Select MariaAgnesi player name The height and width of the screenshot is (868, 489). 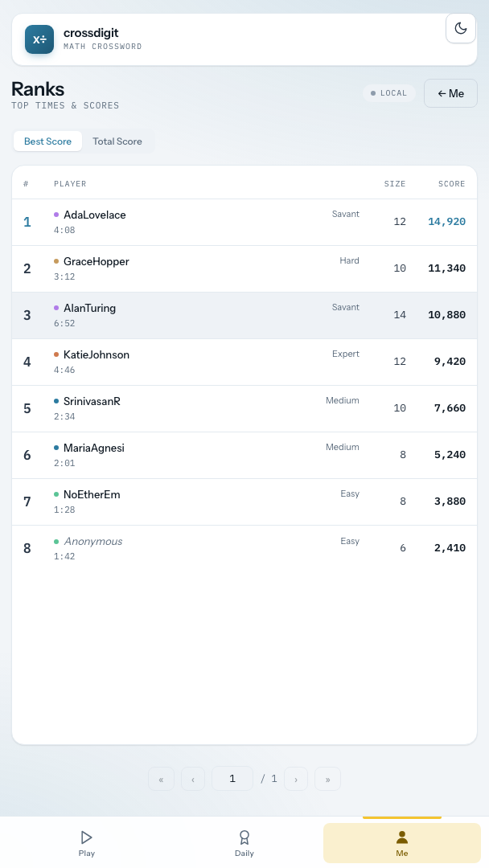click(x=94, y=448)
